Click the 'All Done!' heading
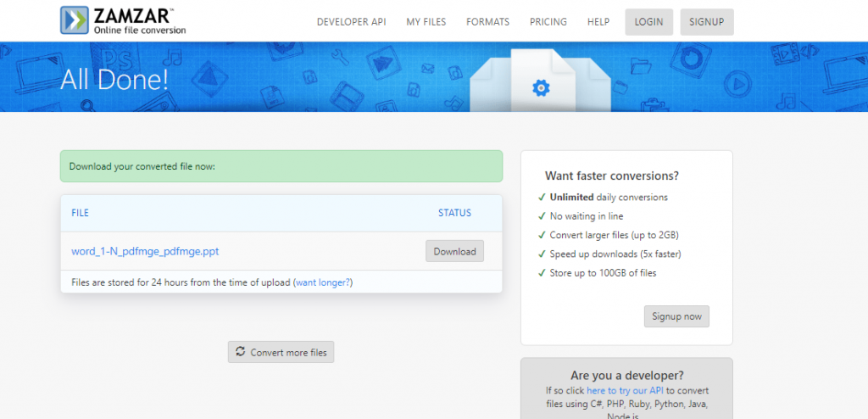This screenshot has height=419, width=868. pyautogui.click(x=114, y=79)
